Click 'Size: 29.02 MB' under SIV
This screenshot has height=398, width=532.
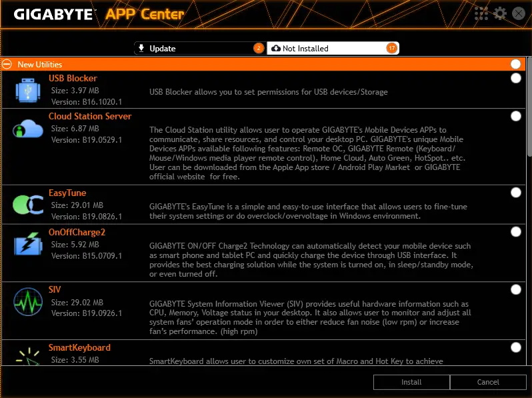77,302
